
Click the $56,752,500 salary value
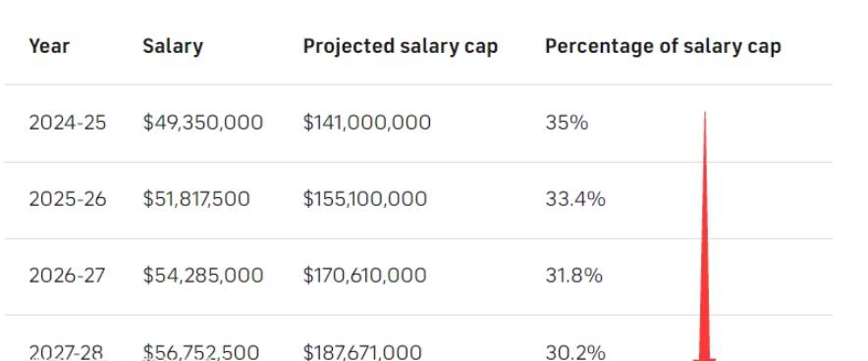pyautogui.click(x=200, y=351)
